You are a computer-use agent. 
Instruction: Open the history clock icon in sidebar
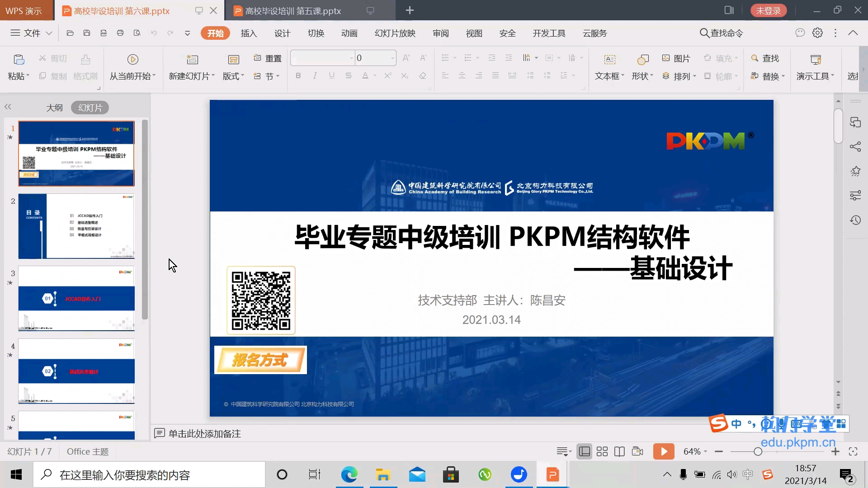coord(855,220)
